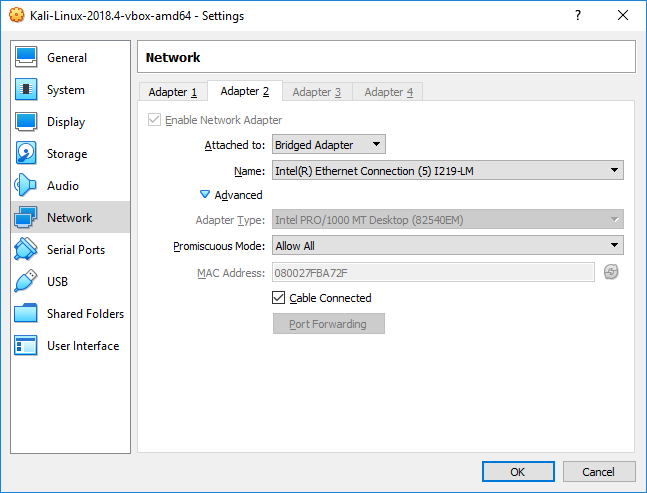This screenshot has width=647, height=493.
Task: Expand the Promiscuous Mode dropdown
Action: pos(448,246)
